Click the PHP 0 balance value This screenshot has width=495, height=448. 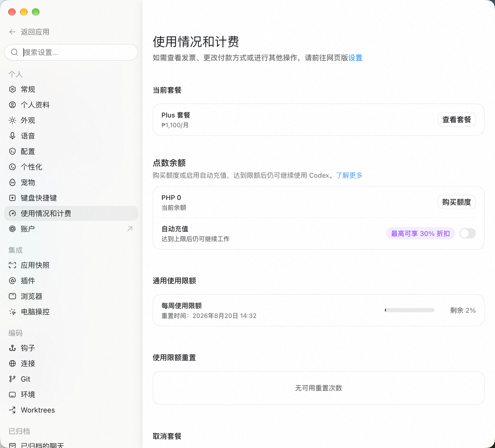pos(171,198)
